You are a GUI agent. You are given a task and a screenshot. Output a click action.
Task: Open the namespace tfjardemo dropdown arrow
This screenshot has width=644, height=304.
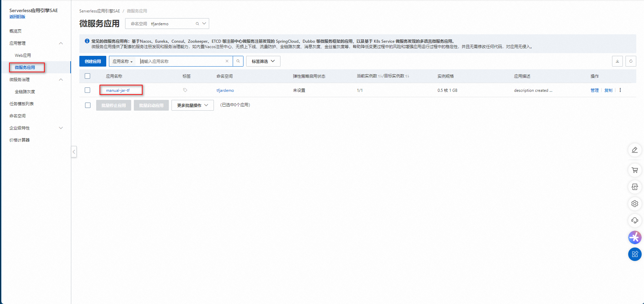pos(204,24)
